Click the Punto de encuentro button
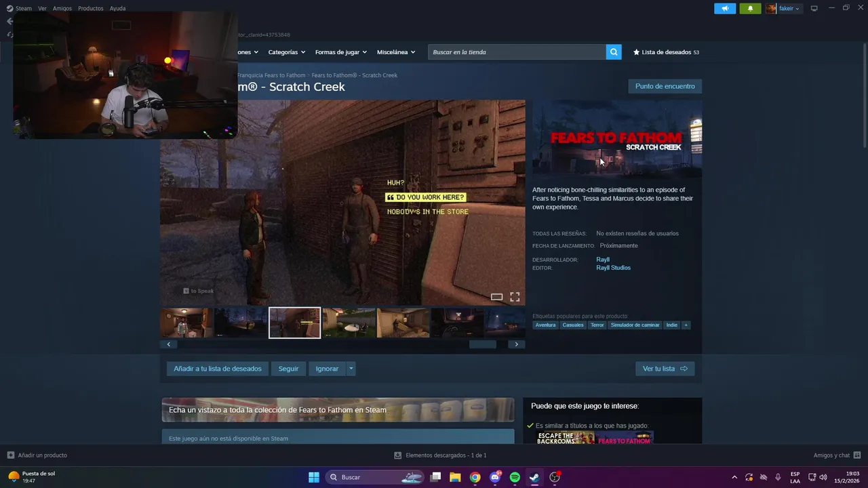868x488 pixels. point(665,86)
